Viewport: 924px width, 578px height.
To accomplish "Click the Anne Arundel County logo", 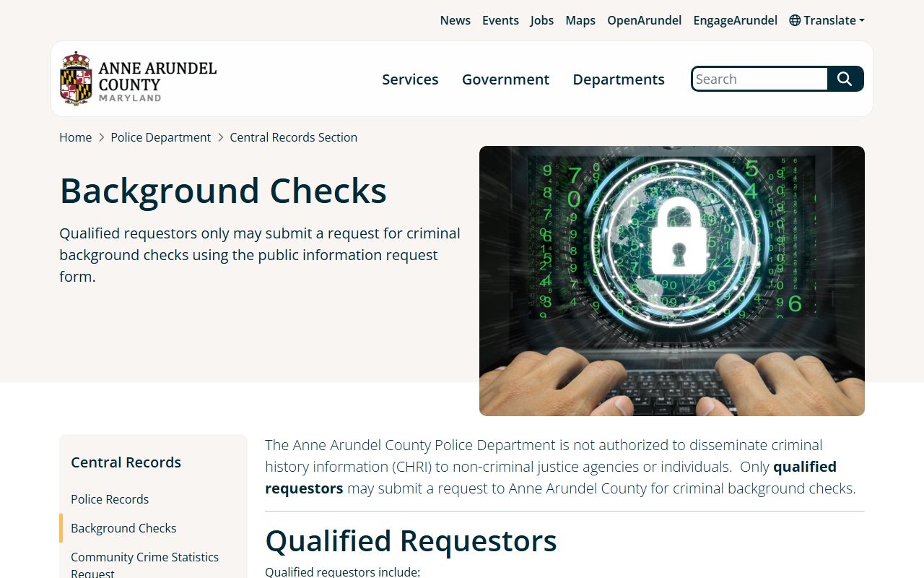I will point(138,79).
